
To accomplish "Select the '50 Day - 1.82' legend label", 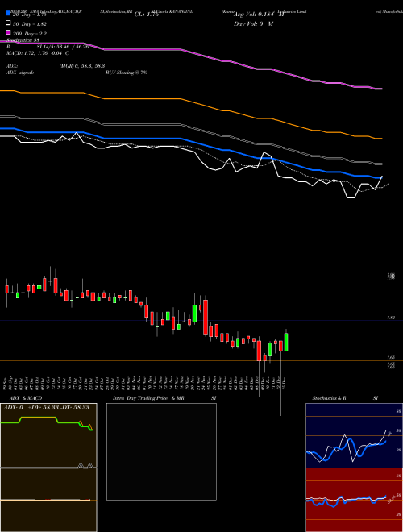I will pyautogui.click(x=30, y=24).
